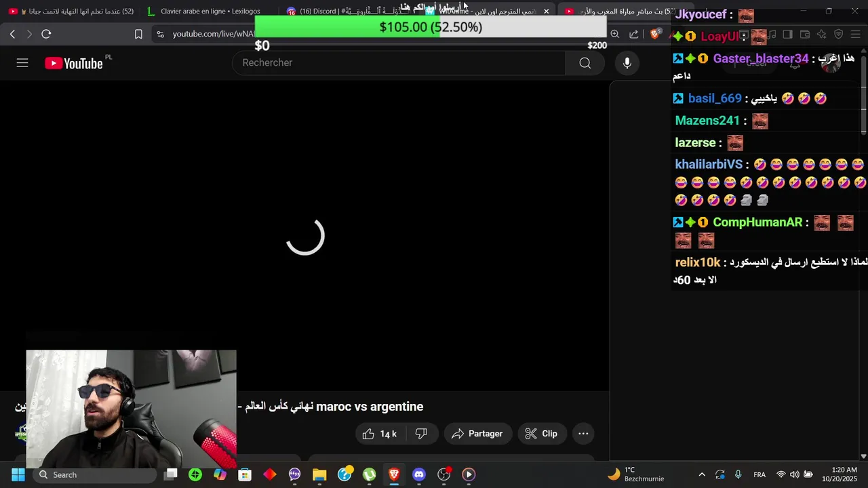Open the media player taskbar icon
This screenshot has height=488, width=868.
469,474
